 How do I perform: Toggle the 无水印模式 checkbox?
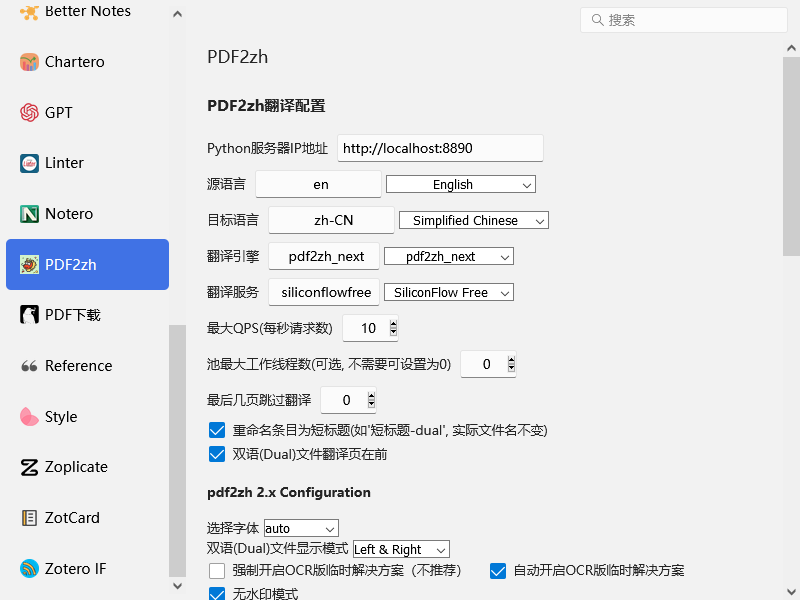(217, 593)
